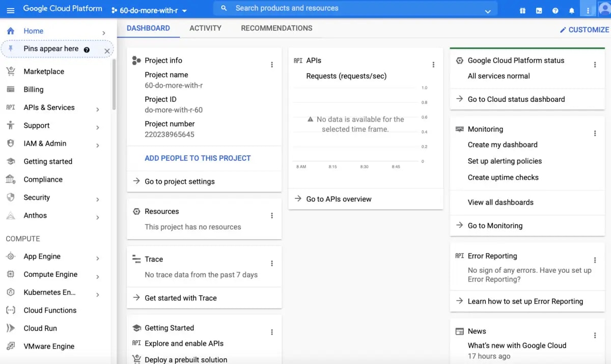Open the notifications bell

(571, 10)
